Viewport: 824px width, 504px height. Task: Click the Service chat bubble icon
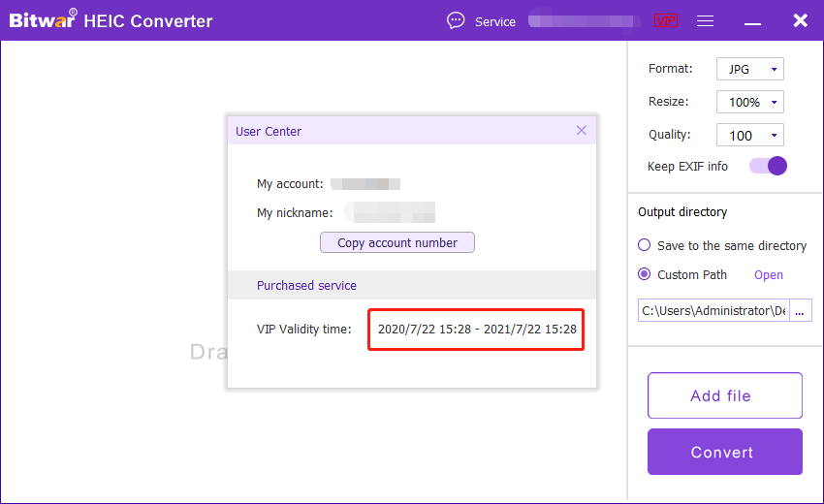coord(456,20)
